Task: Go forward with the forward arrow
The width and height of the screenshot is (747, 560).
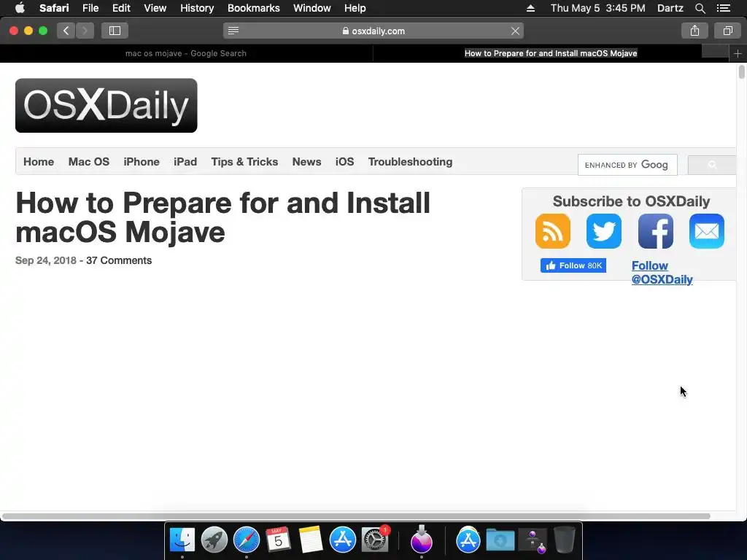Action: tap(85, 31)
